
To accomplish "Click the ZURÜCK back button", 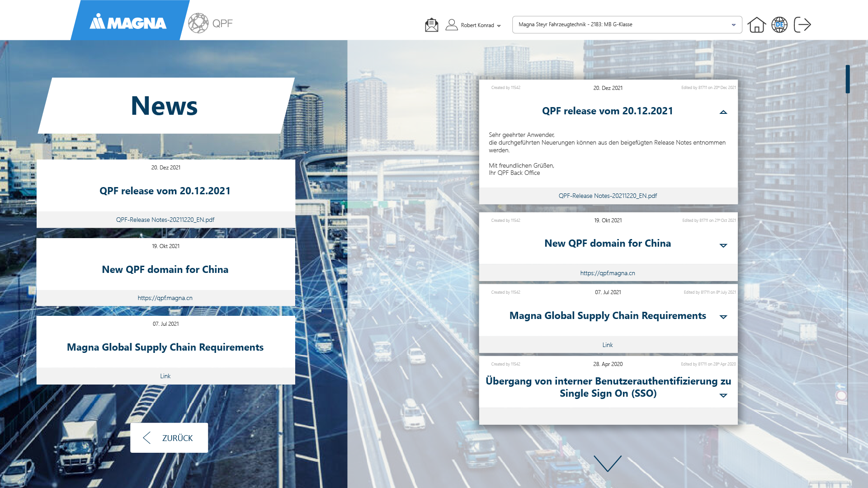I will (x=169, y=438).
